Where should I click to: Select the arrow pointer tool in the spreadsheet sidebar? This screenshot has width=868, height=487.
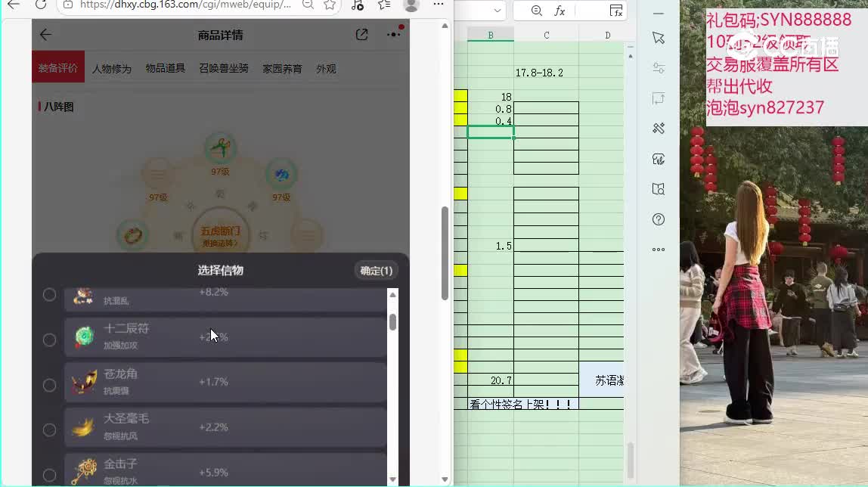(x=659, y=38)
